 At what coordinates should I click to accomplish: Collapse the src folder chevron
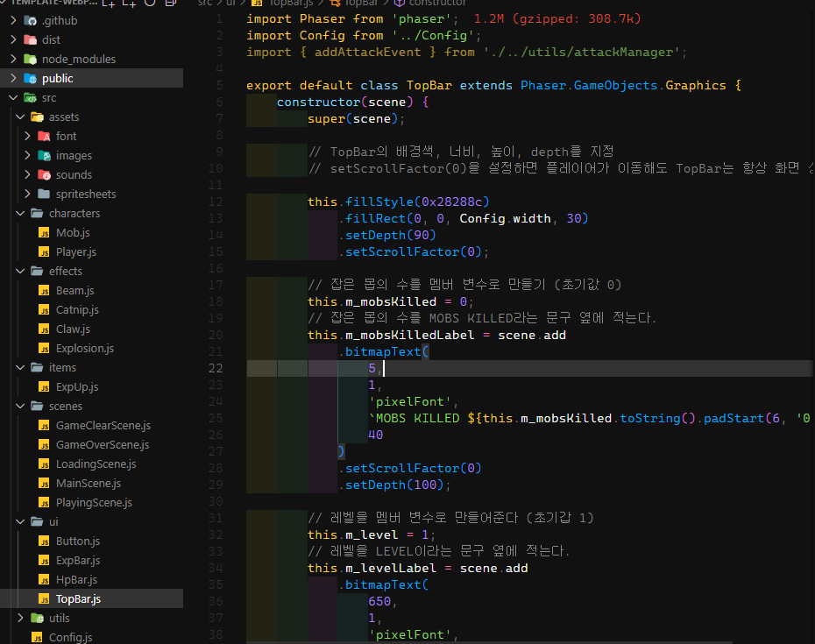(x=13, y=98)
